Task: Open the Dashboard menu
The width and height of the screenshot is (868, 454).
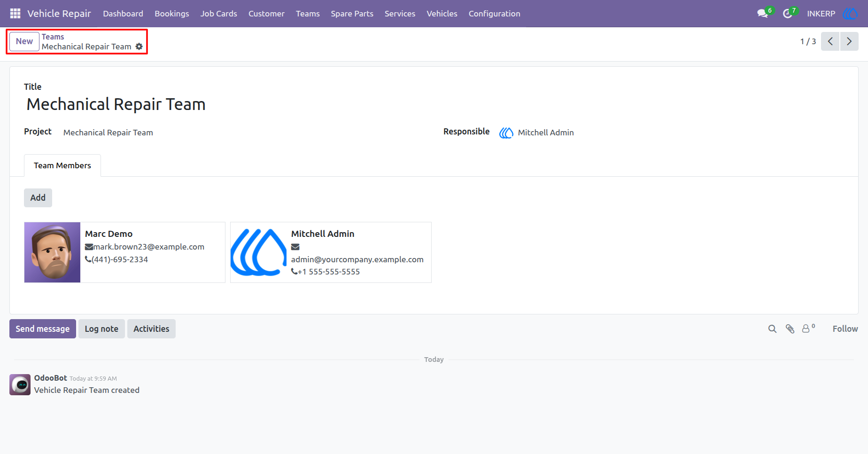Action: [x=123, y=14]
